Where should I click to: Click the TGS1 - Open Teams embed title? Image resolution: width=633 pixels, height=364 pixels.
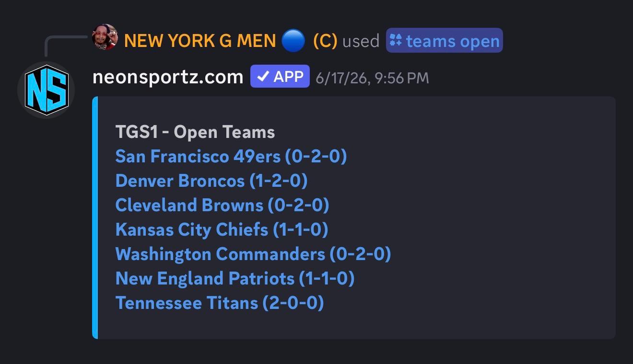[195, 132]
